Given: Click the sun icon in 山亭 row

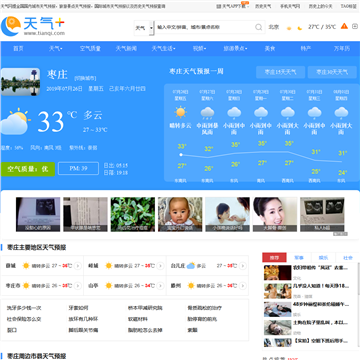Looking at the screenshot, I should click(108, 286).
